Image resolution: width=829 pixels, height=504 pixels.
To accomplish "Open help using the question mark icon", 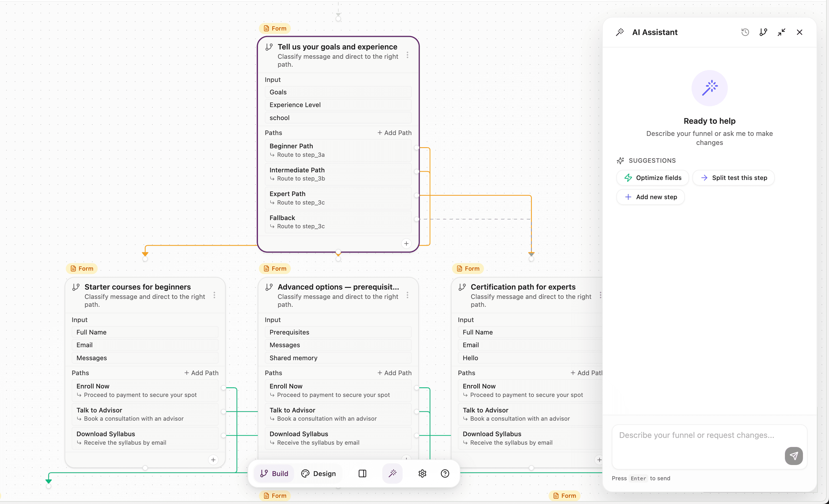I will click(x=445, y=473).
